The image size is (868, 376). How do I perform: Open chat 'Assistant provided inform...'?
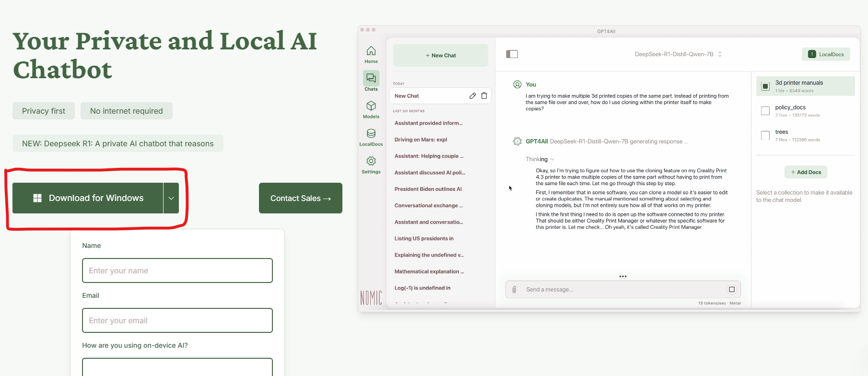pyautogui.click(x=429, y=123)
